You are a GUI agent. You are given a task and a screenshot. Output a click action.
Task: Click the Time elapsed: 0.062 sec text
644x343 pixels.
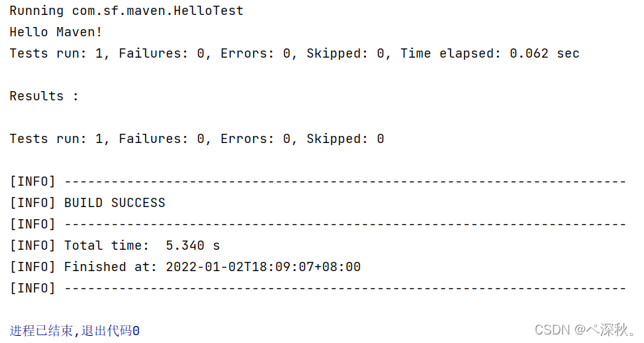(x=490, y=53)
